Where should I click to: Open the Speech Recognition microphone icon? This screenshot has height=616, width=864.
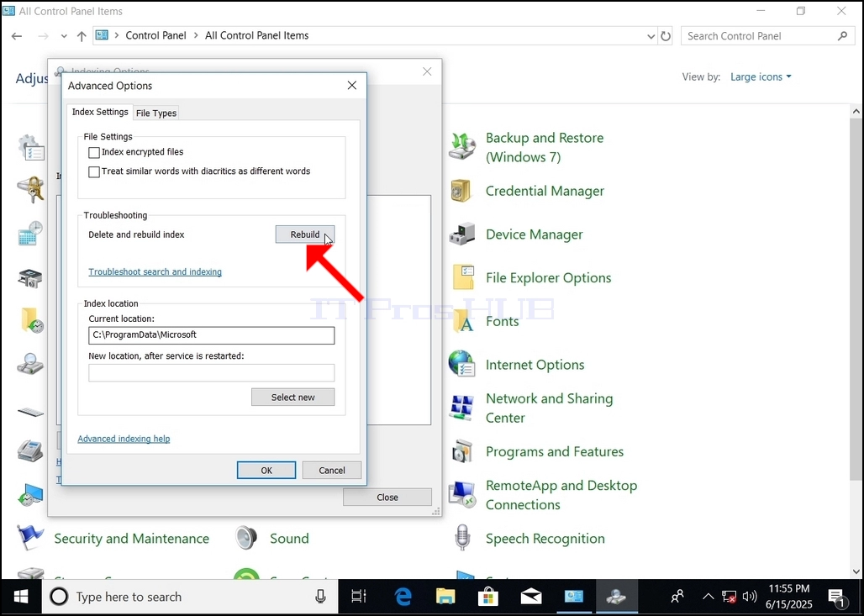click(x=462, y=539)
